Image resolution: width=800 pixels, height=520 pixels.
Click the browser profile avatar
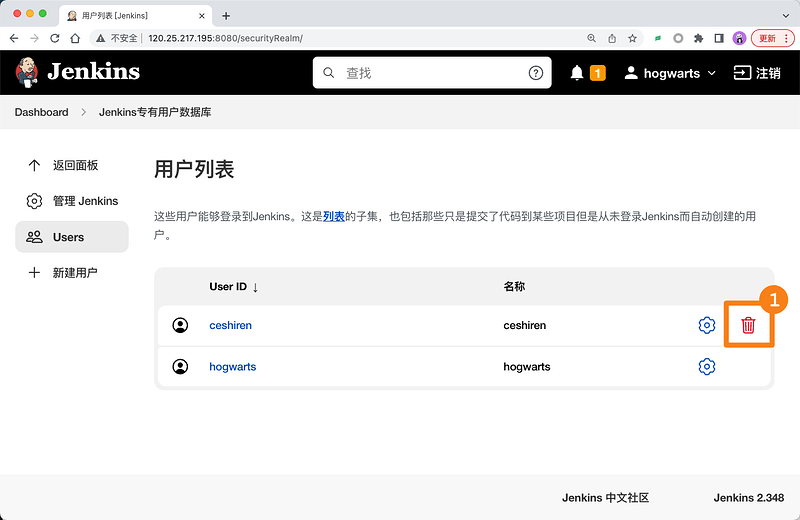[x=739, y=38]
